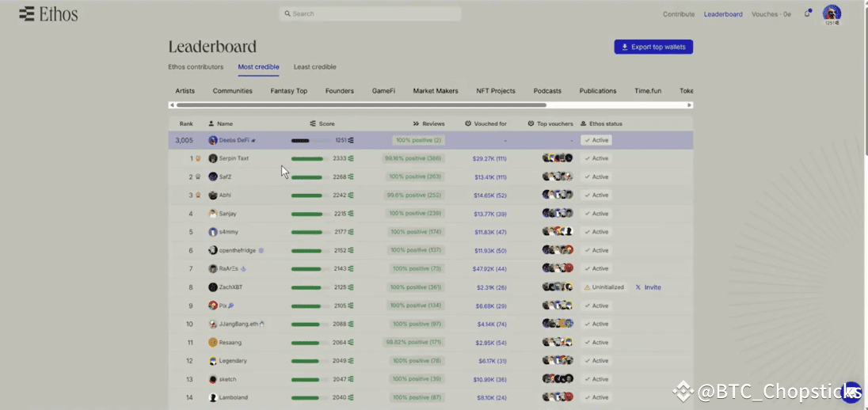Viewport: 868px width, 410px height.
Task: Click top vouchers avatars for Sanjay
Action: [x=557, y=214]
